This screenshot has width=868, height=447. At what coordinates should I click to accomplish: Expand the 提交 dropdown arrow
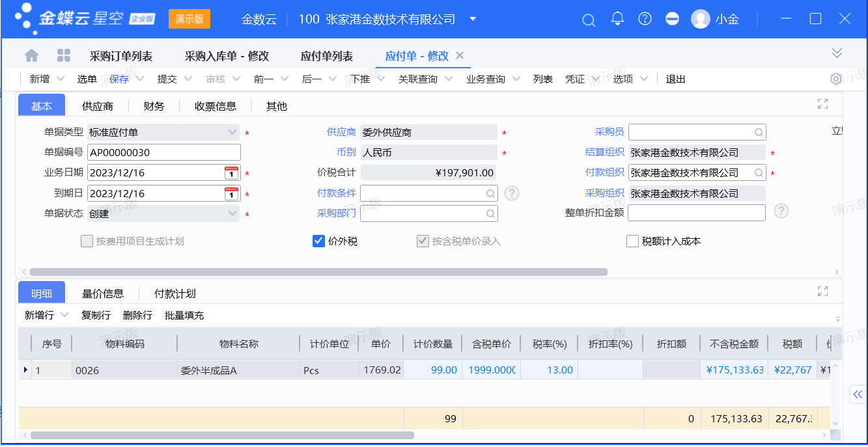tap(188, 79)
